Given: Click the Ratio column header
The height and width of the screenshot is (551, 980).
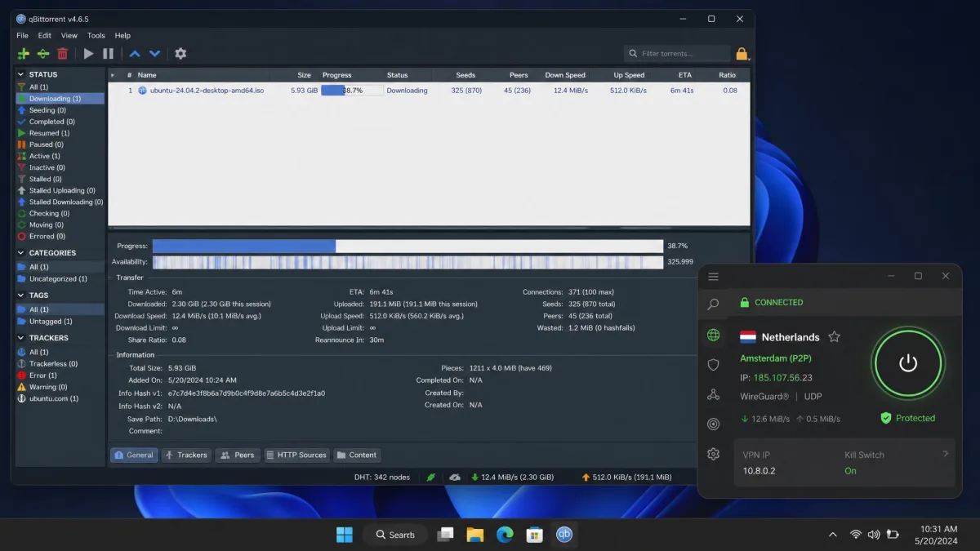Looking at the screenshot, I should click(x=727, y=75).
